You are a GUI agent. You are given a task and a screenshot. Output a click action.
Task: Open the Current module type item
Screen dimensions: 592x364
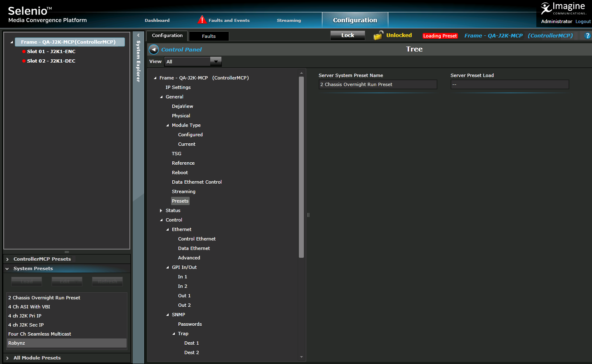[187, 144]
